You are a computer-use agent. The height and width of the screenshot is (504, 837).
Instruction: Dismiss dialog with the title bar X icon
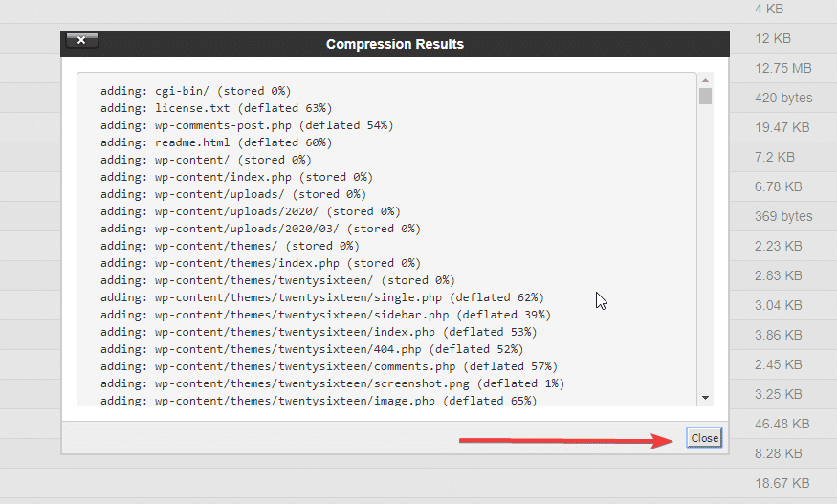[x=81, y=41]
